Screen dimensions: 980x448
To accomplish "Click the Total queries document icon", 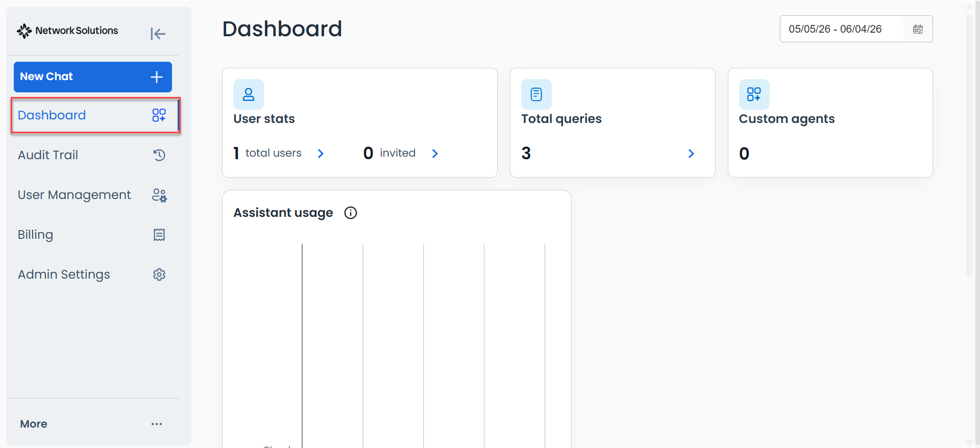I will click(x=536, y=94).
